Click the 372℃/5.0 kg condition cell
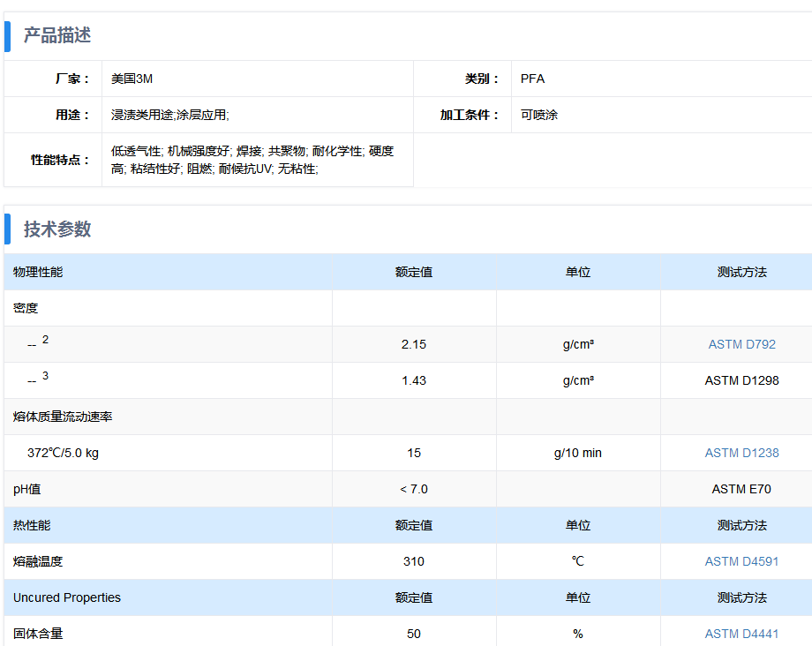Viewport: 812px width, 646px height. coord(63,453)
